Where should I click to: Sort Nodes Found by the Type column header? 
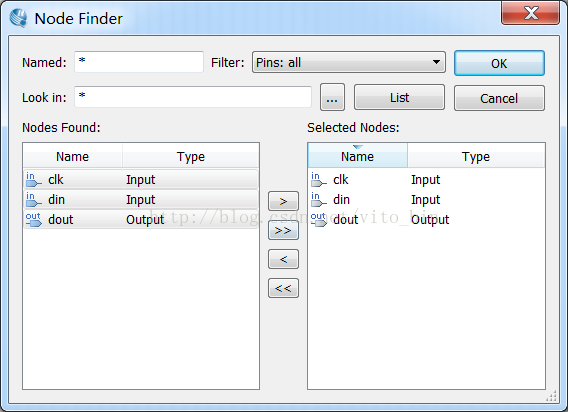(191, 156)
